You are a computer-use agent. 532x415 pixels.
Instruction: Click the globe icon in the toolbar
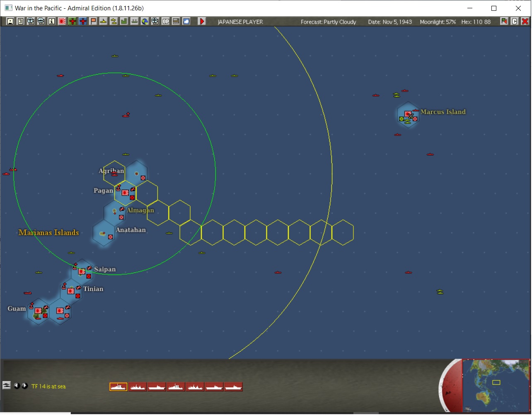pyautogui.click(x=145, y=22)
